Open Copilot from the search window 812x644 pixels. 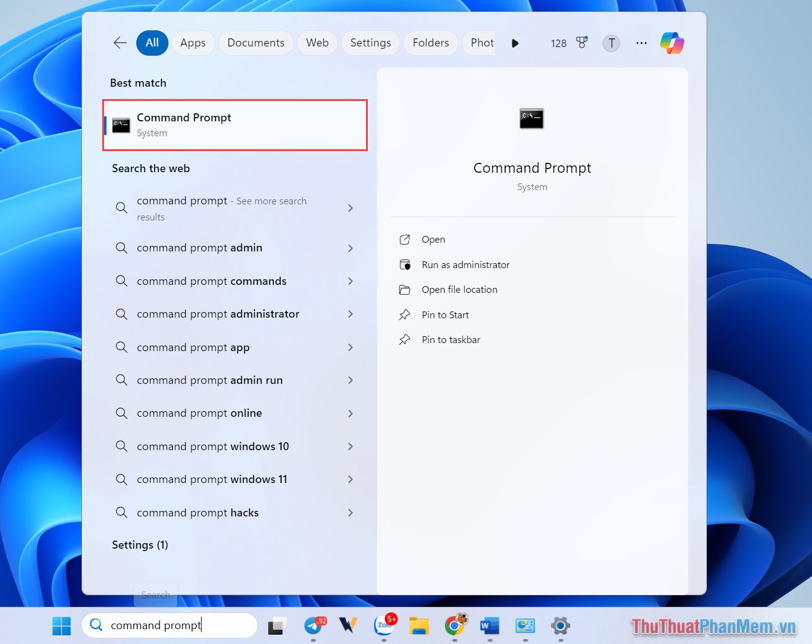[x=672, y=43]
